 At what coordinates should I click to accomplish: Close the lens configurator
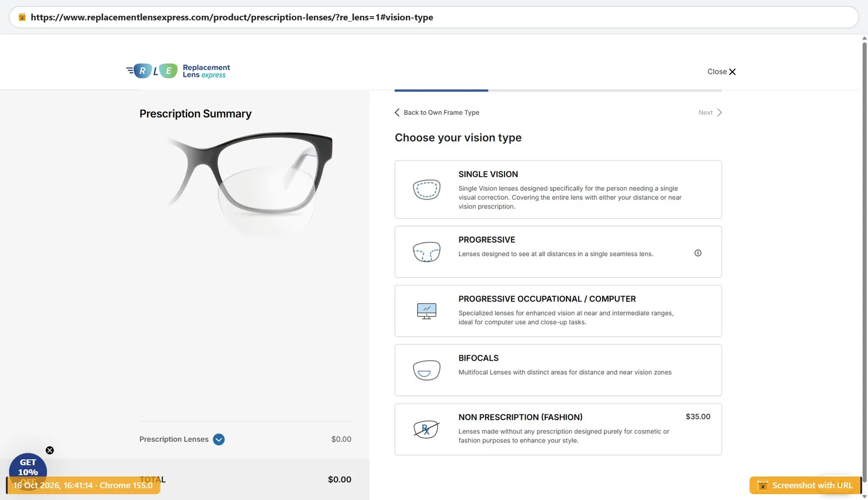tap(722, 72)
